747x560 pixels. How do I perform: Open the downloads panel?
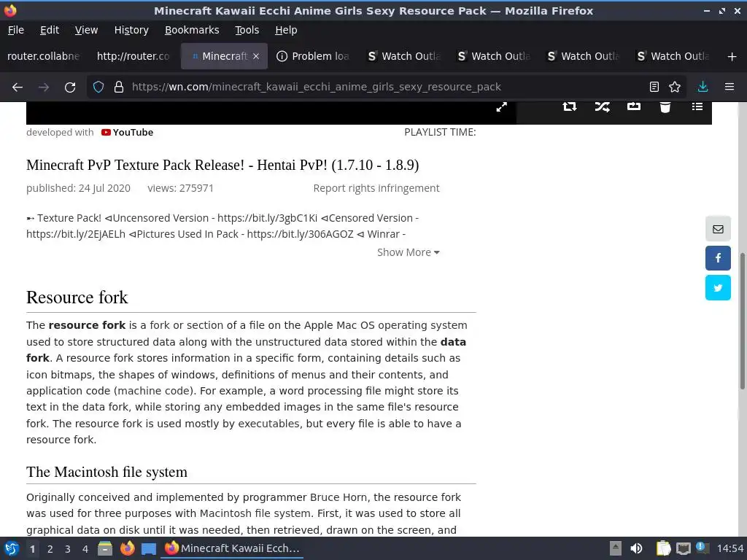703,87
